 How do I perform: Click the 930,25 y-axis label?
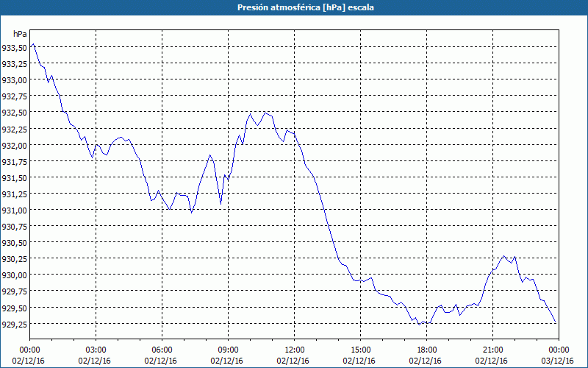click(15, 259)
